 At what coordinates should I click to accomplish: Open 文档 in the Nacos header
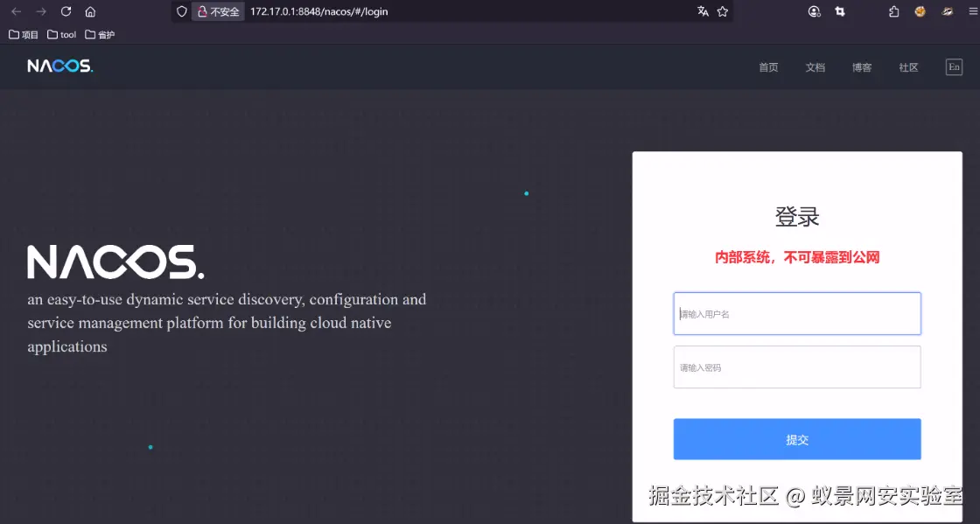click(x=815, y=67)
